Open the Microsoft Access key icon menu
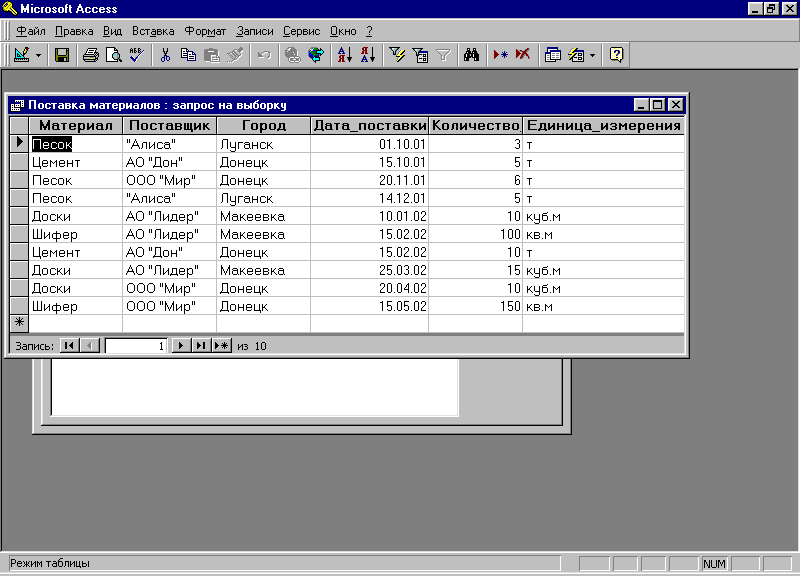Screen dimensions: 800x576 [9, 8]
